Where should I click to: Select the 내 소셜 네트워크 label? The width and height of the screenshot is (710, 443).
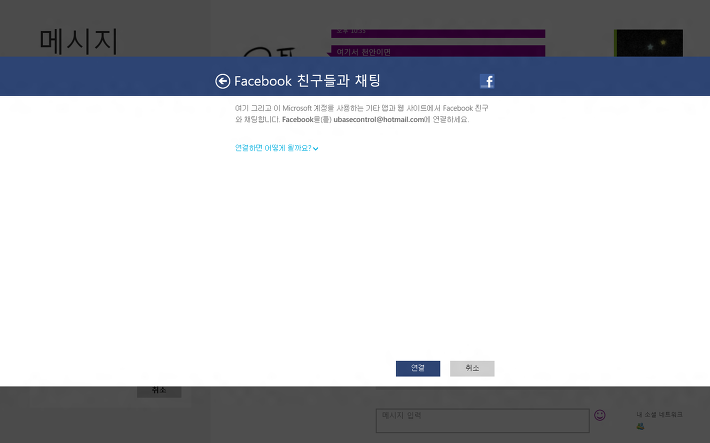[x=659, y=414]
